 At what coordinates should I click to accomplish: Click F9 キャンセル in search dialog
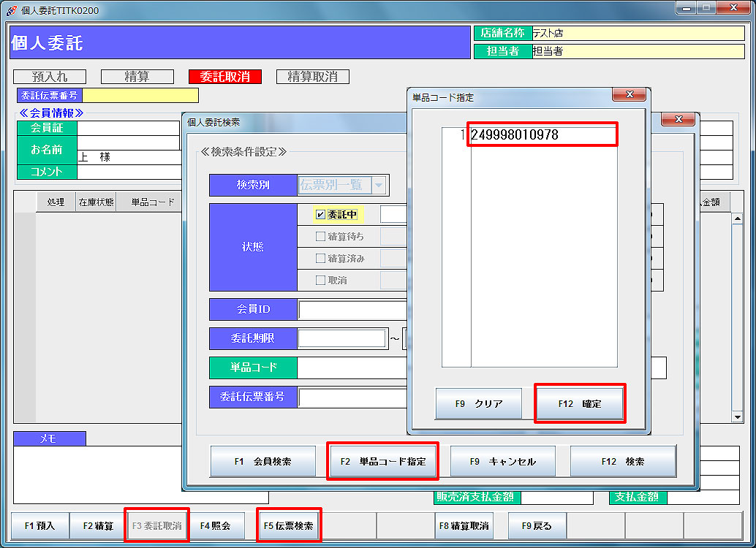click(x=503, y=461)
